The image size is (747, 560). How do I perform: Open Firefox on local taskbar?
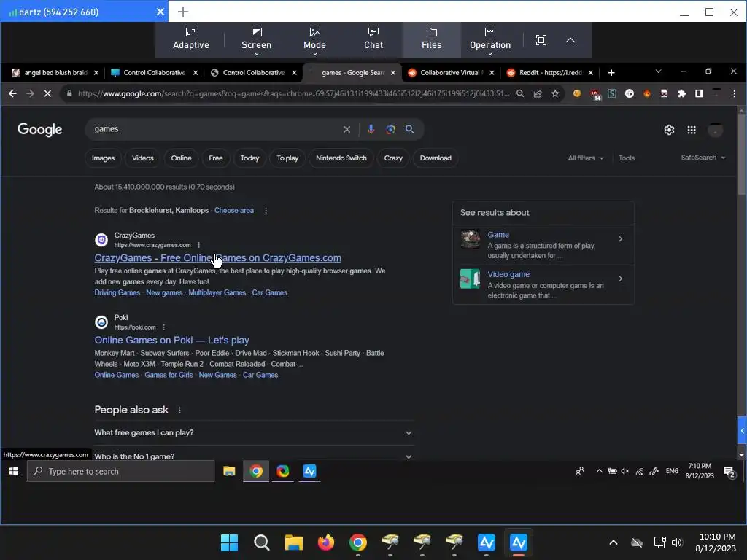tap(326, 542)
